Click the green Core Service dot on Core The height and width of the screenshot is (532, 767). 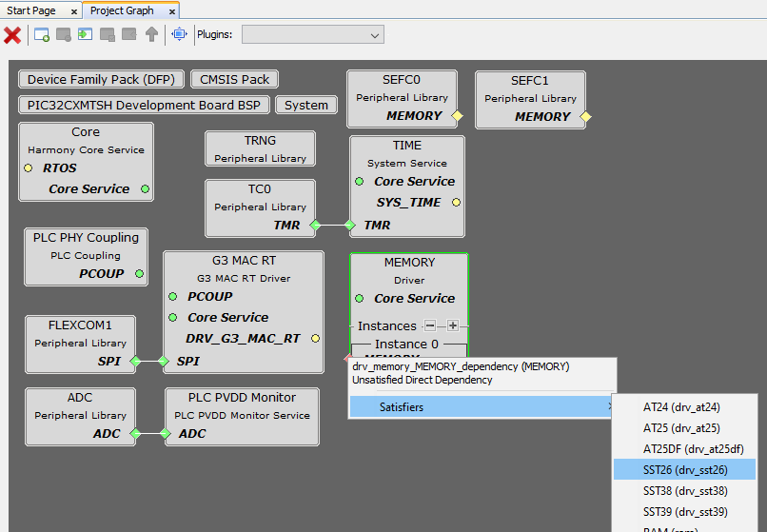tap(146, 189)
